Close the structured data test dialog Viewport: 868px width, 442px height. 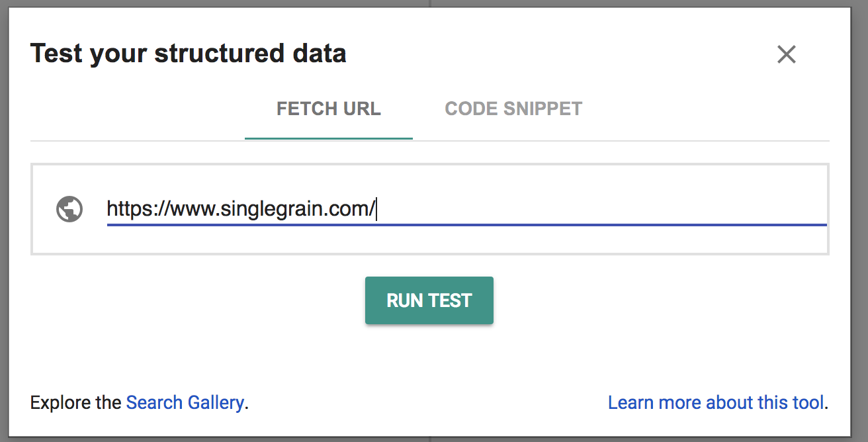(x=786, y=54)
